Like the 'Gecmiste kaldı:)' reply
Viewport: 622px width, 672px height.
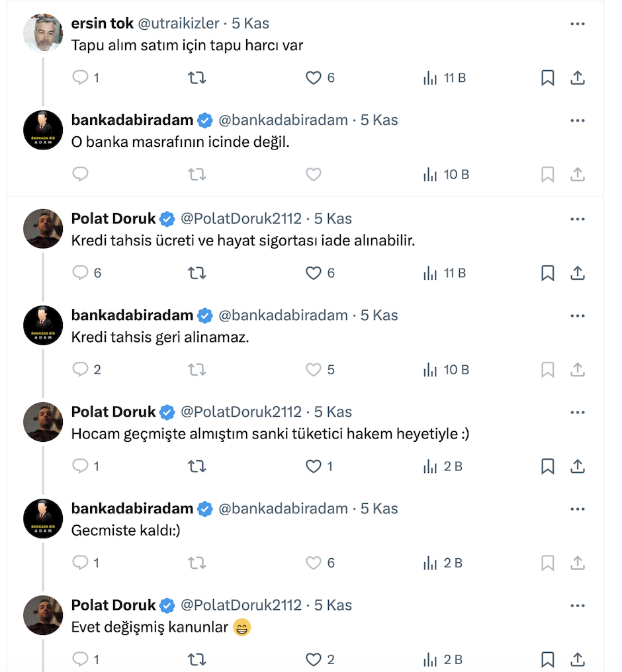(314, 563)
